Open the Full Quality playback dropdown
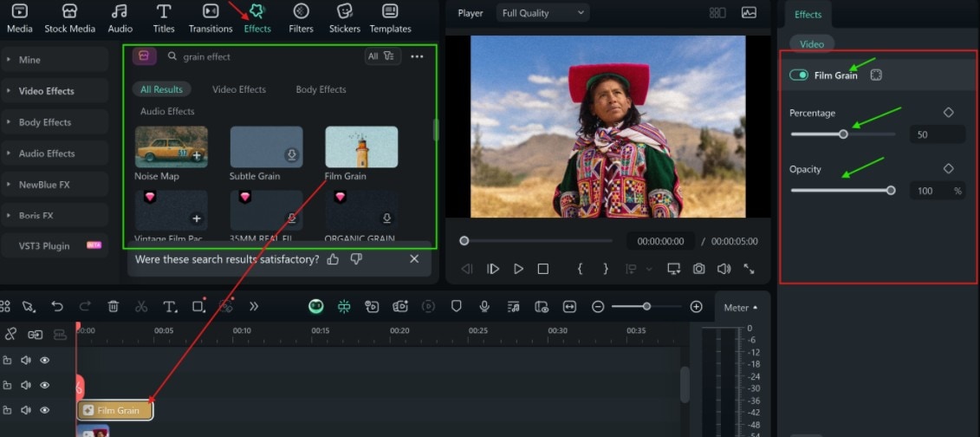The width and height of the screenshot is (980, 437). pyautogui.click(x=542, y=12)
